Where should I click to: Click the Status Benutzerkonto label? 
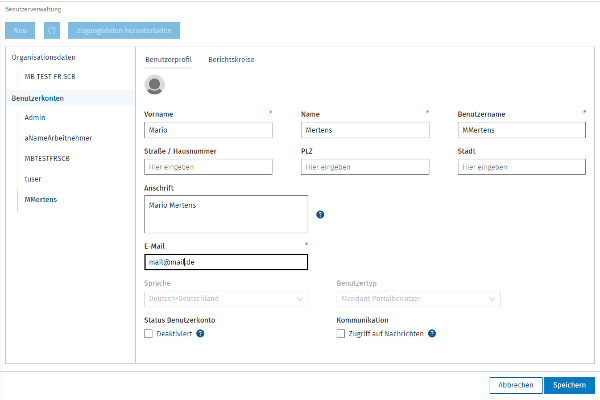pyautogui.click(x=179, y=320)
